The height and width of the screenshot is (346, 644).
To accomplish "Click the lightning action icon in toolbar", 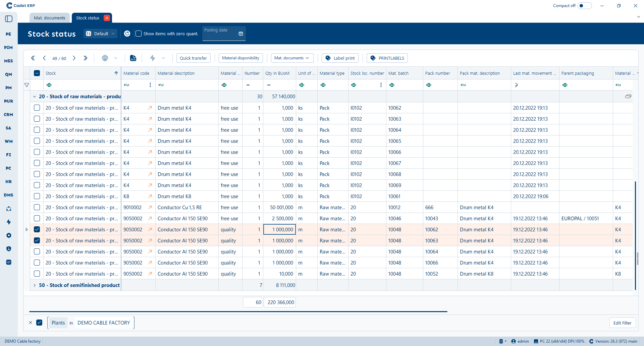I will (153, 58).
